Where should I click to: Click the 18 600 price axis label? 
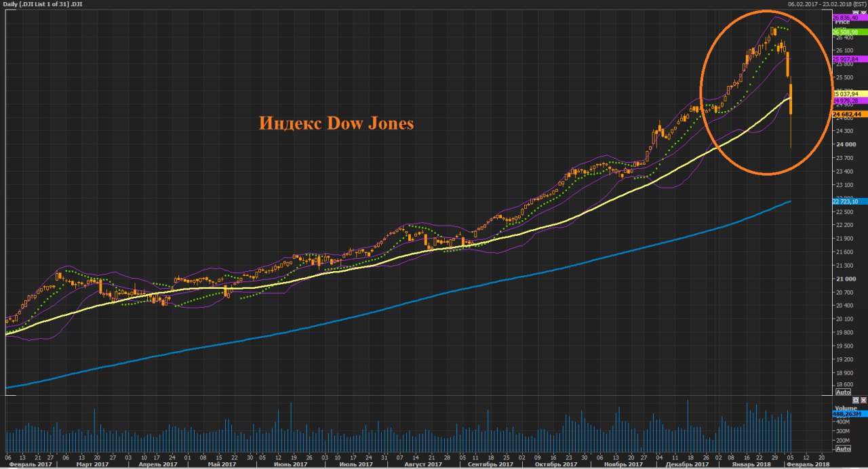tap(845, 384)
